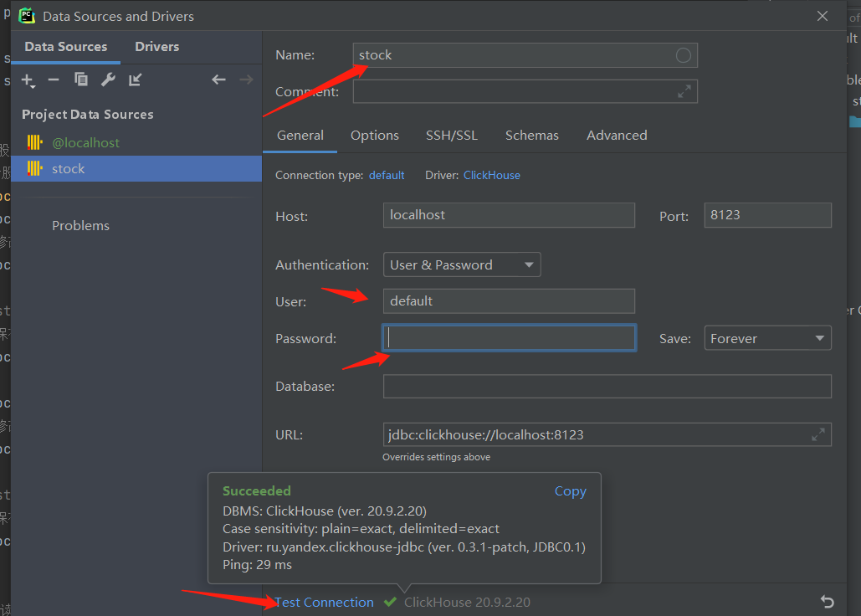This screenshot has height=616, width=861.
Task: Click the make global import icon
Action: (x=135, y=80)
